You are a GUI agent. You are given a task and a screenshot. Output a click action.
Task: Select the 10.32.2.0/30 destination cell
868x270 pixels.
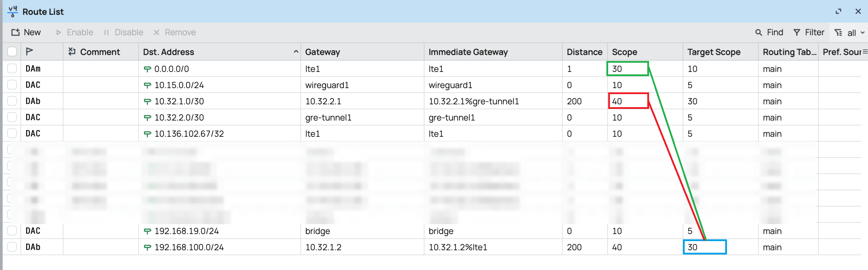click(219, 117)
